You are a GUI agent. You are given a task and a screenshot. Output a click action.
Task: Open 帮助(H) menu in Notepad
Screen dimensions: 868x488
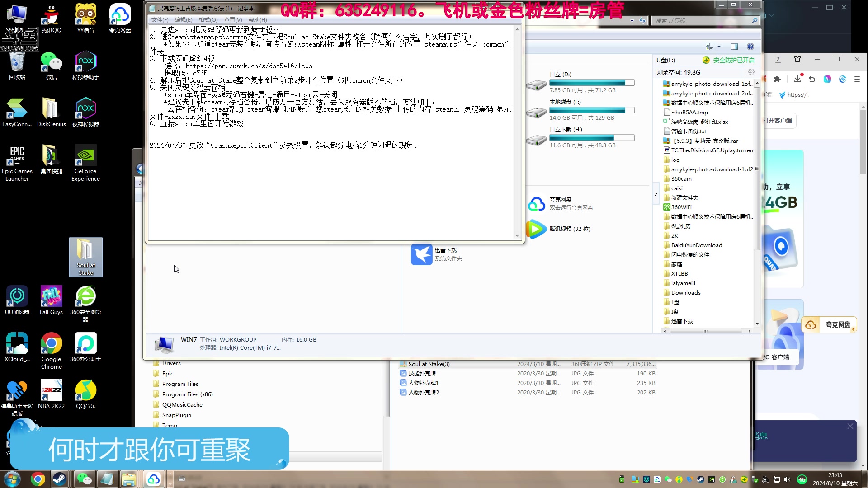point(258,20)
